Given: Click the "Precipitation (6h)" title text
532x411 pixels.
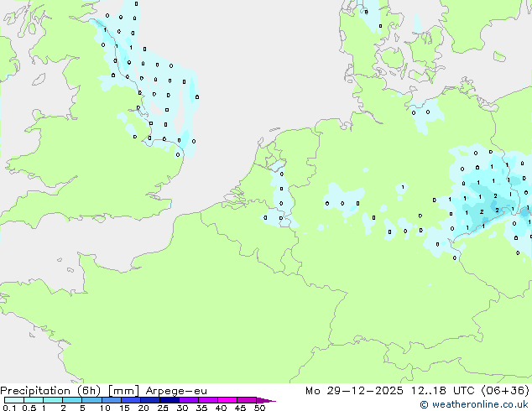Looking at the screenshot, I should [50, 391].
